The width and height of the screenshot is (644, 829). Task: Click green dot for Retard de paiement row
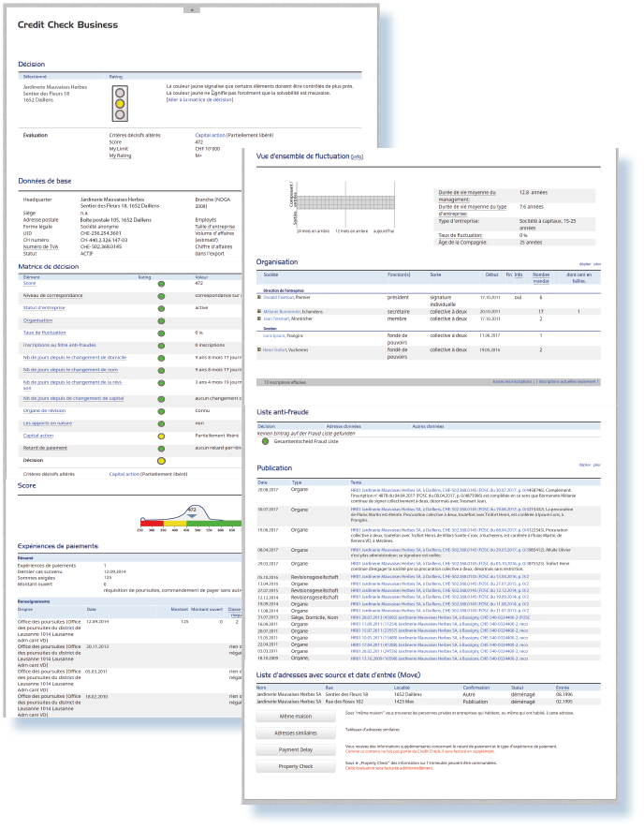tap(161, 449)
